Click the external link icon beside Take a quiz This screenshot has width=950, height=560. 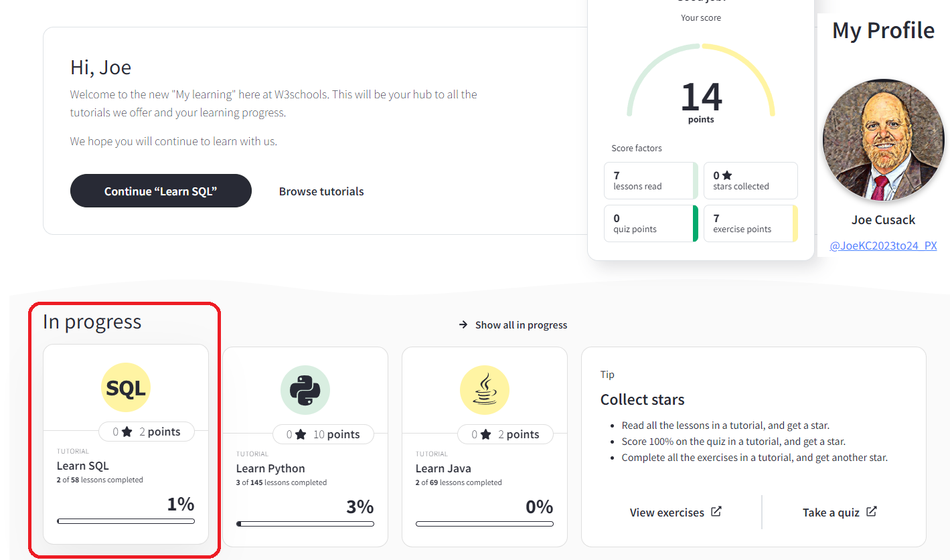pos(872,512)
